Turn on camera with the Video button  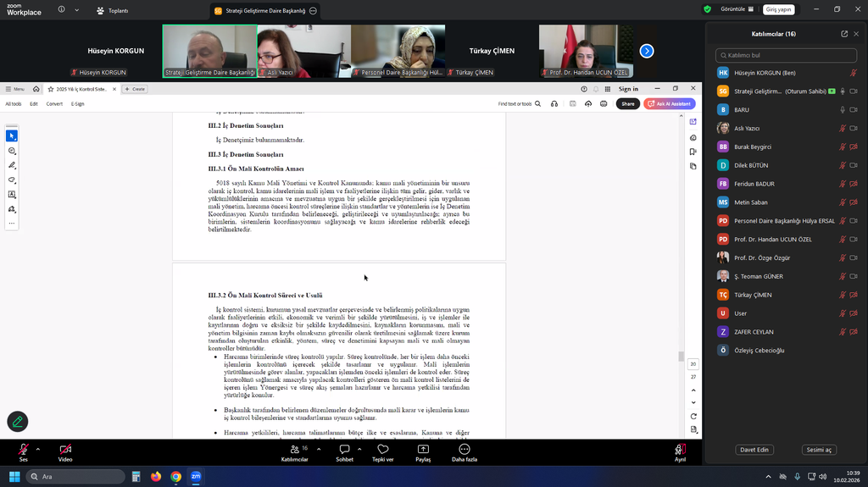pos(65,450)
